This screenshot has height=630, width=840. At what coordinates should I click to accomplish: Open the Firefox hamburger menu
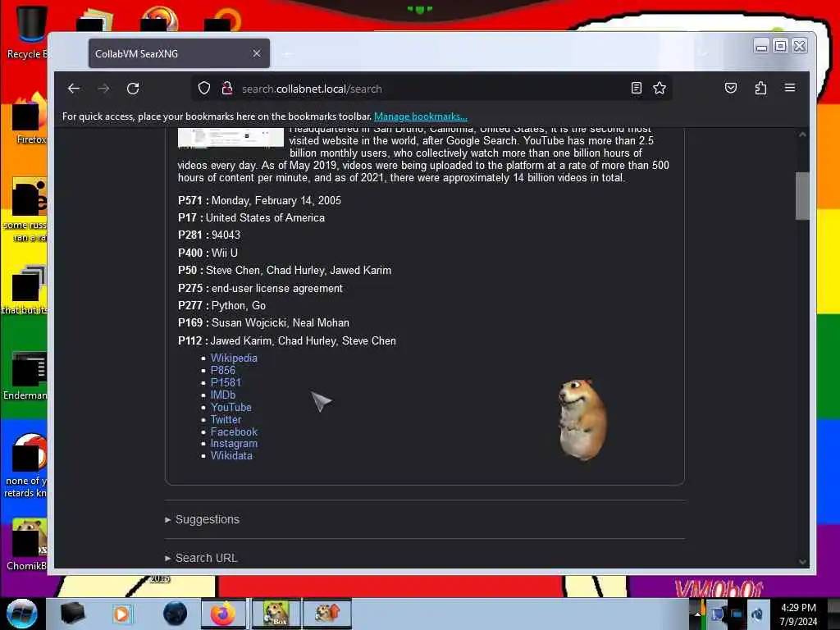pyautogui.click(x=790, y=88)
